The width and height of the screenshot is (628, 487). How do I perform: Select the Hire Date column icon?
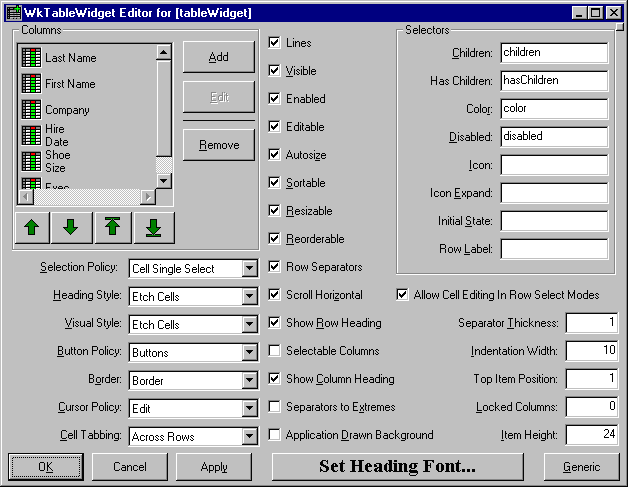31,136
